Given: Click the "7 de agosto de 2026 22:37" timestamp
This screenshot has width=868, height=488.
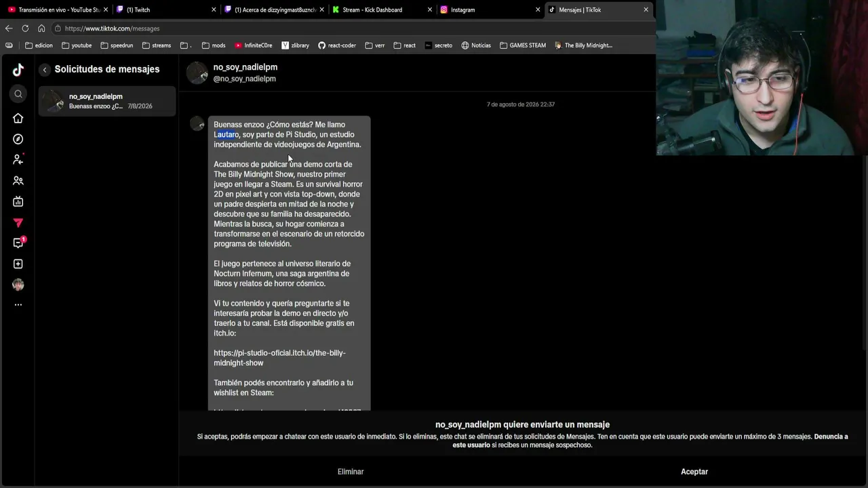Looking at the screenshot, I should point(521,104).
